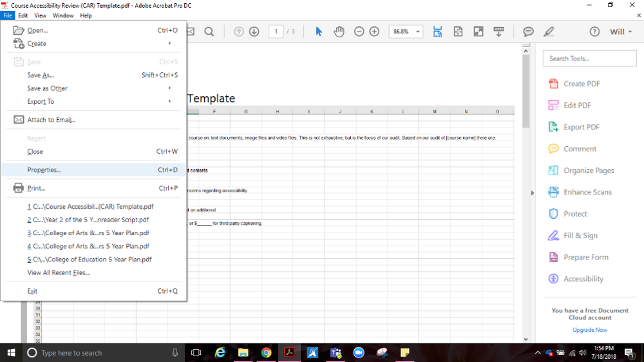The width and height of the screenshot is (644, 362).
Task: Click the document vertical scrollbar thumb
Action: pos(526,91)
